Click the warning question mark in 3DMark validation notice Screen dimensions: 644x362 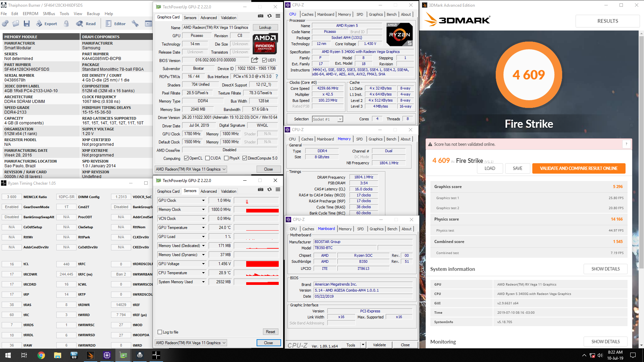(626, 144)
